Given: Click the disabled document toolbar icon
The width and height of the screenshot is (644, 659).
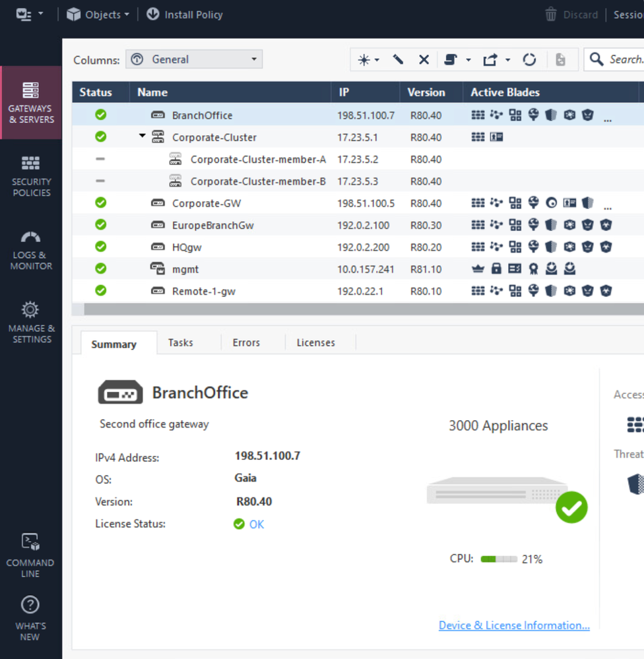Looking at the screenshot, I should pyautogui.click(x=560, y=59).
